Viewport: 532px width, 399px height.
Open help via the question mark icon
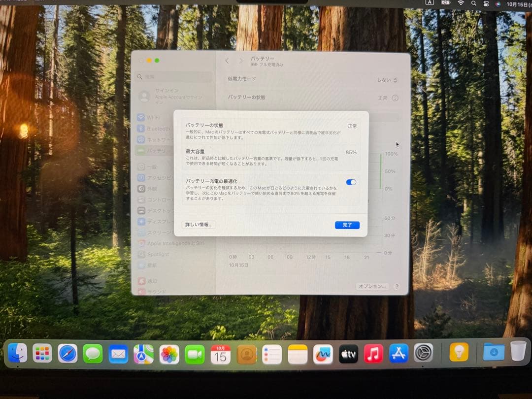(397, 287)
